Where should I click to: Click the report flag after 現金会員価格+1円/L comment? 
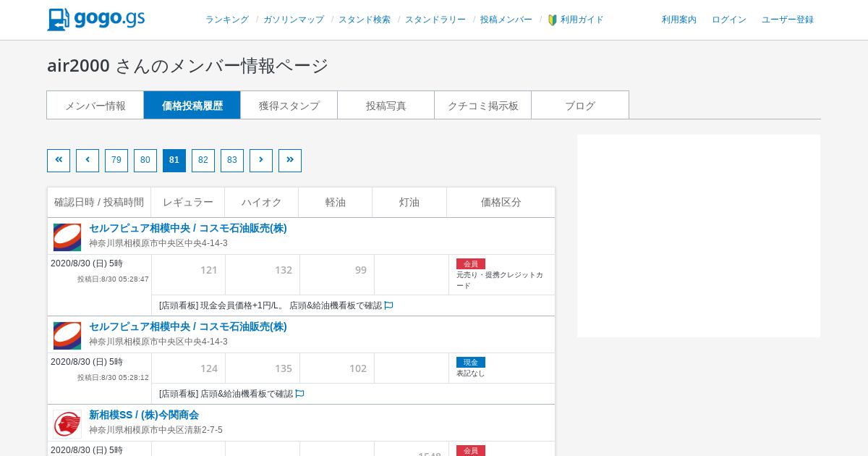click(x=388, y=305)
